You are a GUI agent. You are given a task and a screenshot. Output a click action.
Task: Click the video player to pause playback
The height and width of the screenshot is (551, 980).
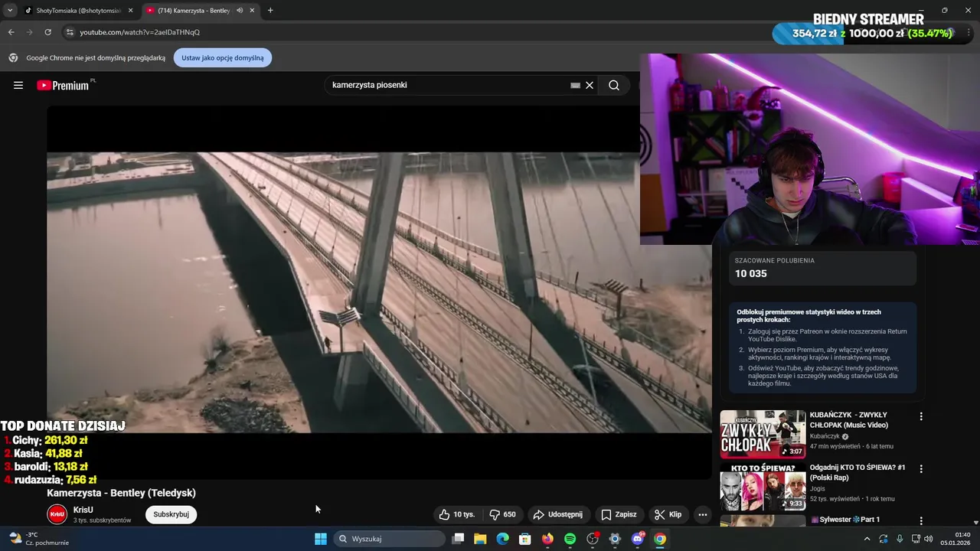tap(379, 292)
